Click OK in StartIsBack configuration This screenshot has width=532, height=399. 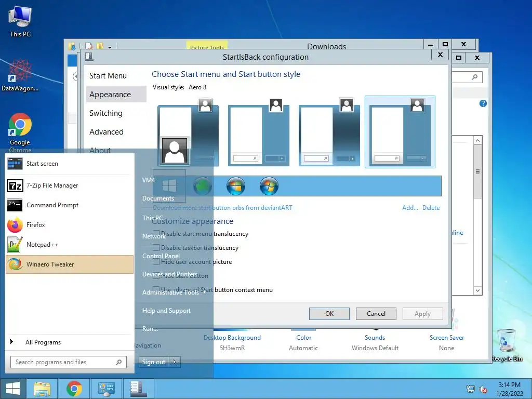point(329,313)
